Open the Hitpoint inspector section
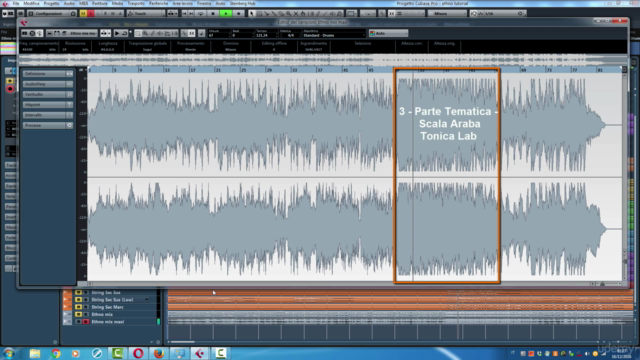This screenshot has width=640, height=360. (48, 104)
